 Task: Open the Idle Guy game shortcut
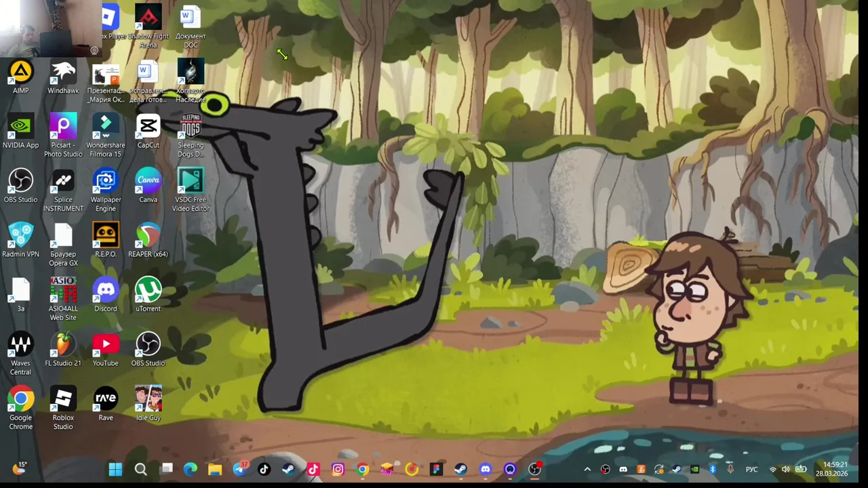(x=148, y=405)
